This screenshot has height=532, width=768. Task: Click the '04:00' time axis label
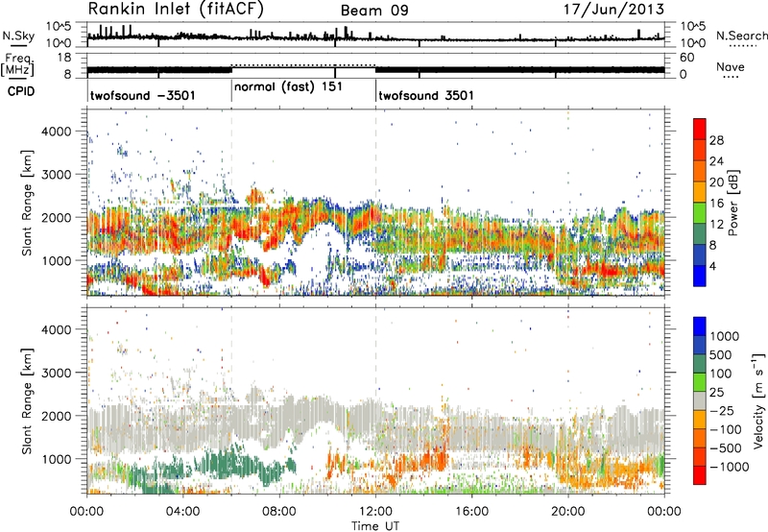pos(183,512)
